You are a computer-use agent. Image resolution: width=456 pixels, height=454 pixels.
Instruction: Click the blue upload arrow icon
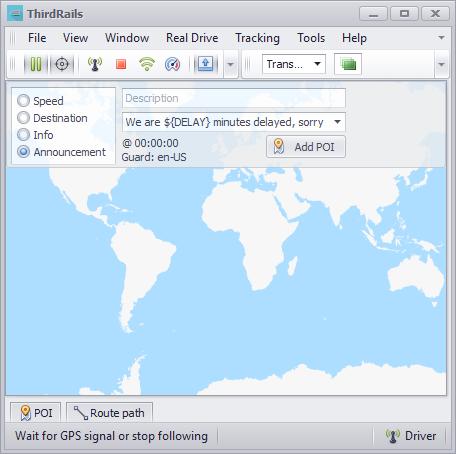click(205, 64)
